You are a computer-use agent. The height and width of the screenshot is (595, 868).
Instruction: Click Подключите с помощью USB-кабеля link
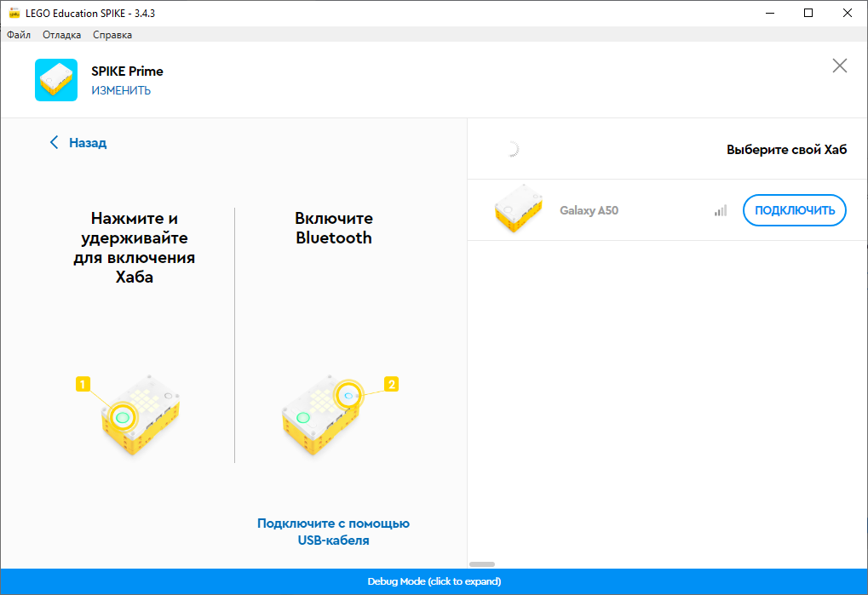pos(333,531)
